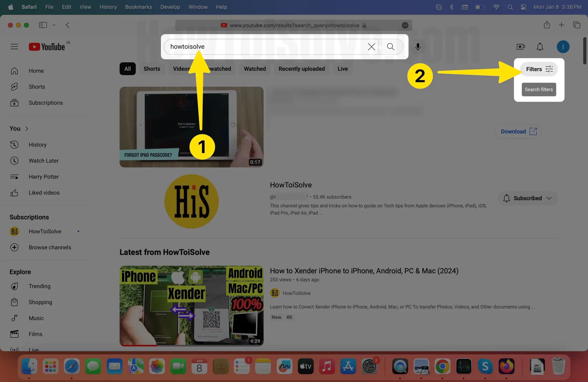Toggle the Safari sidebar

click(x=43, y=25)
